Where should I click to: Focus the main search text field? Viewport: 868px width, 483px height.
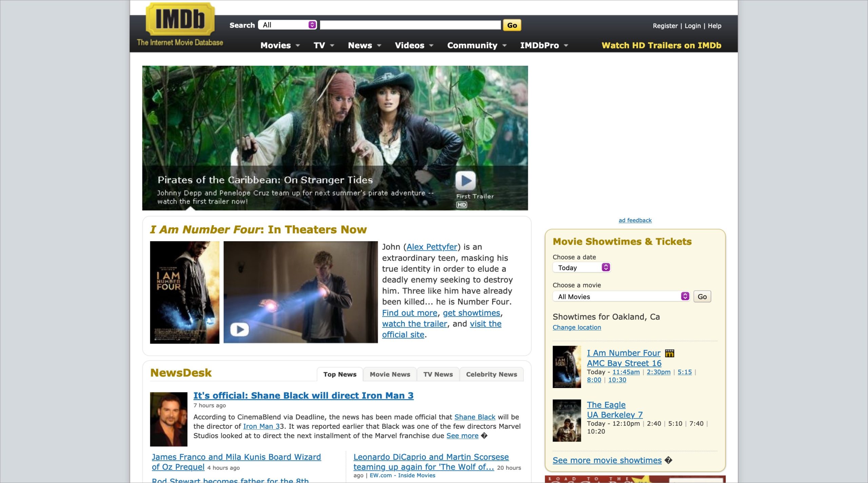[410, 25]
